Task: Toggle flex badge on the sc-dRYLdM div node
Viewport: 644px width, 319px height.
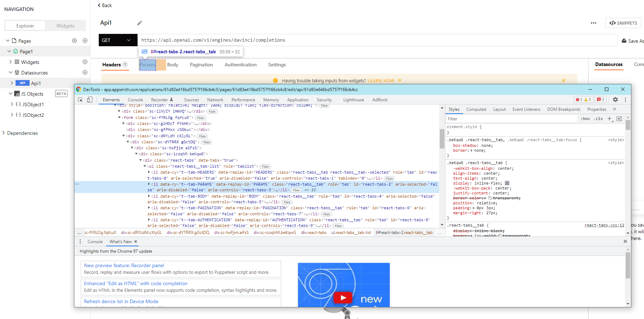Action: pyautogui.click(x=202, y=136)
